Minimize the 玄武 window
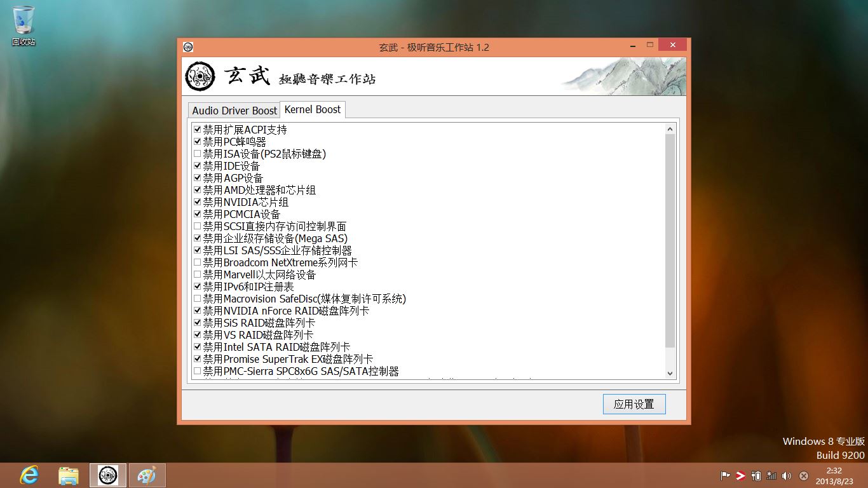 (633, 46)
